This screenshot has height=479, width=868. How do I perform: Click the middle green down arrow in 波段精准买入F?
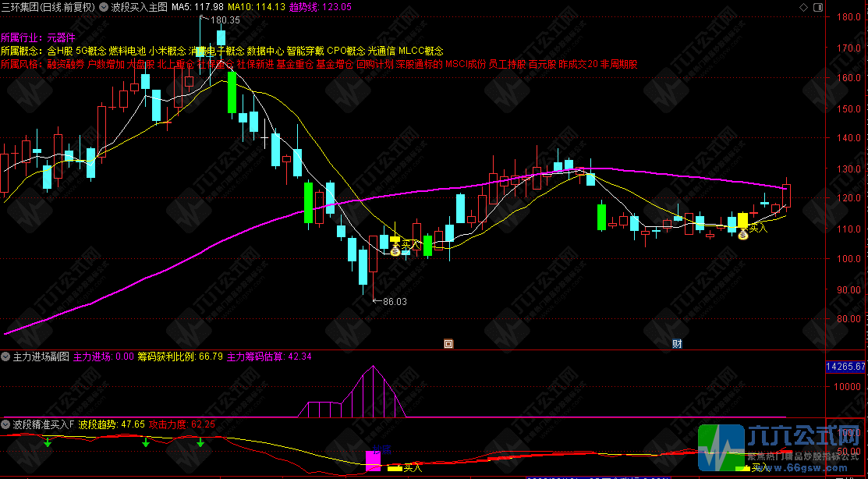(x=146, y=442)
